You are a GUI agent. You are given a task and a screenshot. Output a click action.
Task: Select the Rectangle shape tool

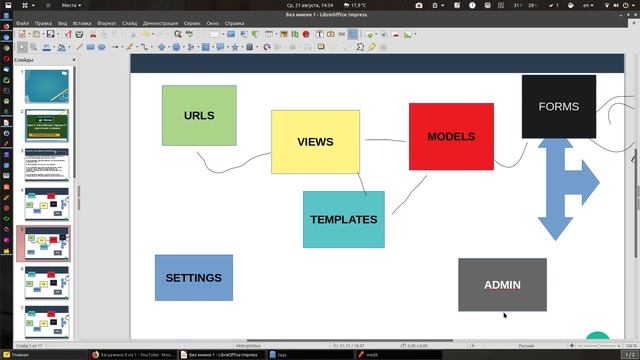[x=91, y=47]
